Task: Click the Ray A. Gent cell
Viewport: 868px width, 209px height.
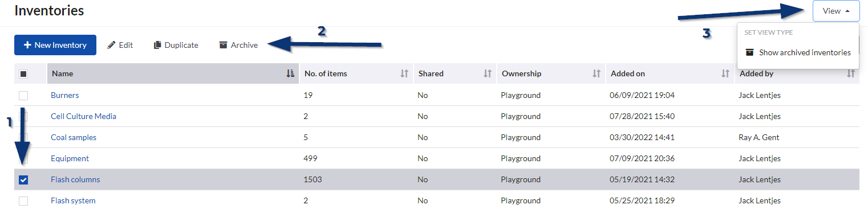Action: 759,137
